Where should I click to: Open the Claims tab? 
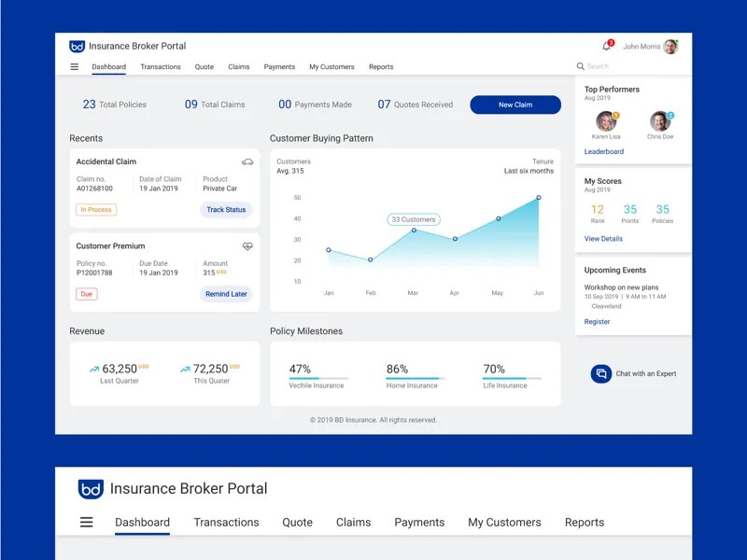(x=238, y=66)
